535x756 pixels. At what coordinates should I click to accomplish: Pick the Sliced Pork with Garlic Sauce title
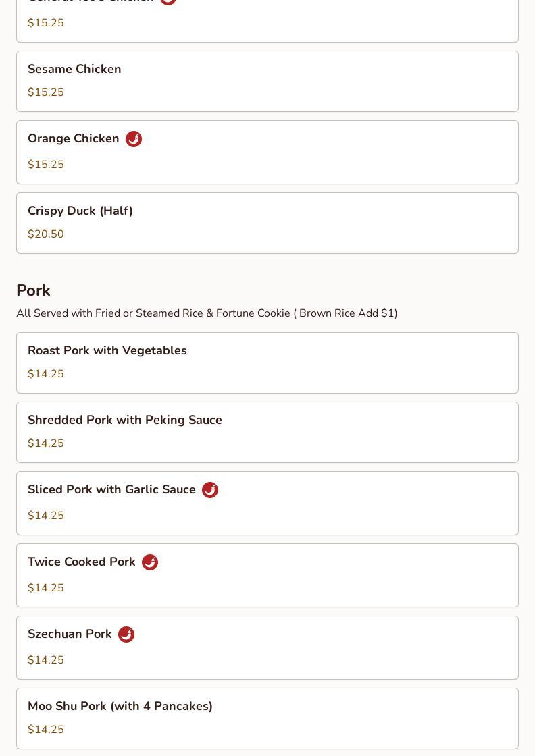click(111, 489)
